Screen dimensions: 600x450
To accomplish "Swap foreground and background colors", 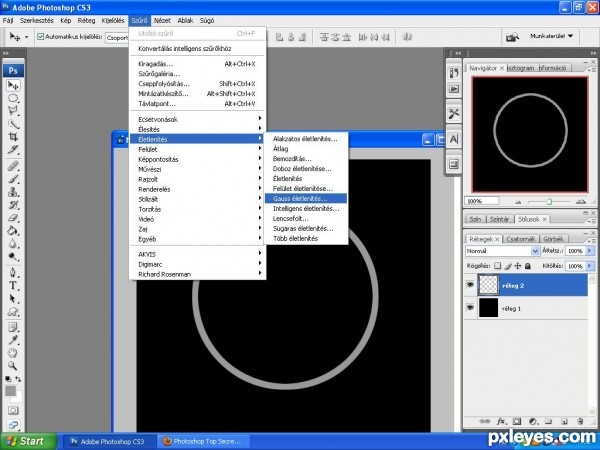I will 18,379.
